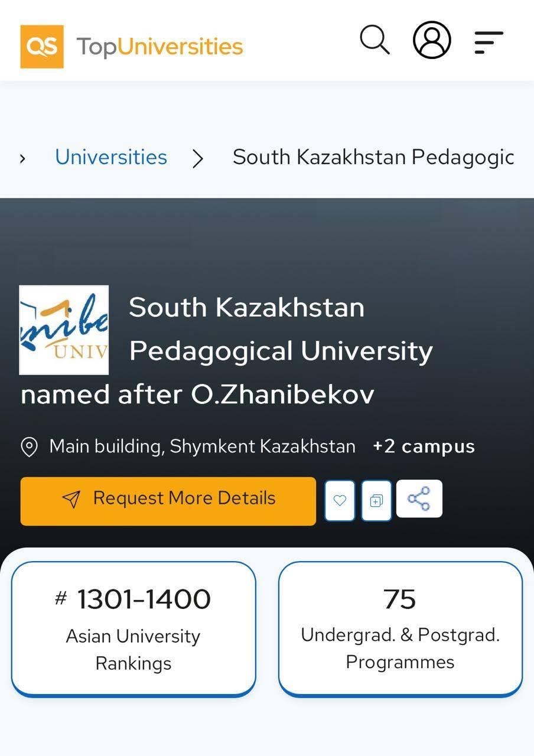Open the user profile icon
Screen dimensions: 534x756
432,40
